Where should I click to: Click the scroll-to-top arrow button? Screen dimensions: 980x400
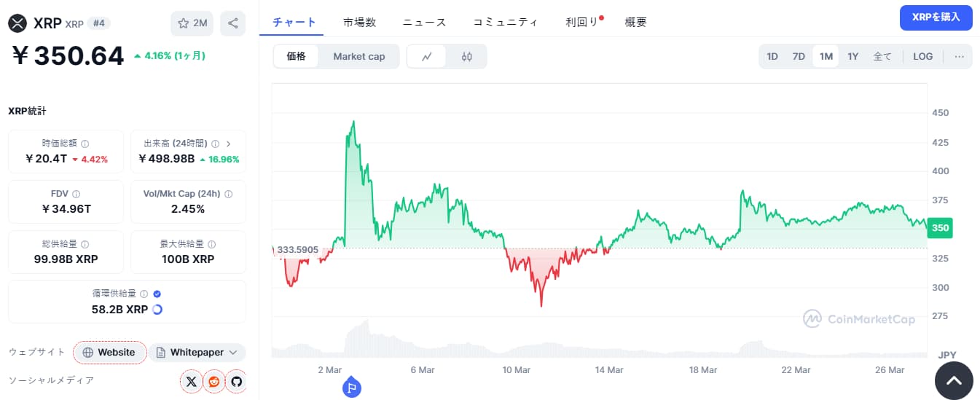point(953,380)
